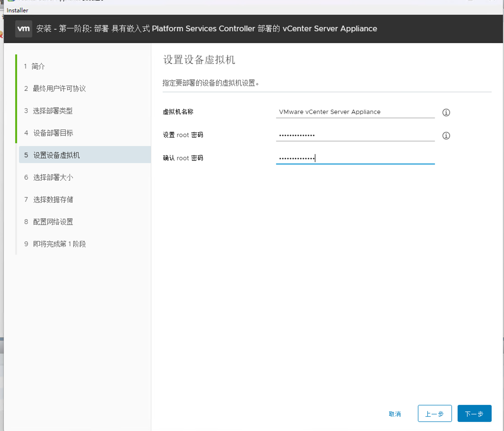Click the 确认 root 密码 label

183,158
